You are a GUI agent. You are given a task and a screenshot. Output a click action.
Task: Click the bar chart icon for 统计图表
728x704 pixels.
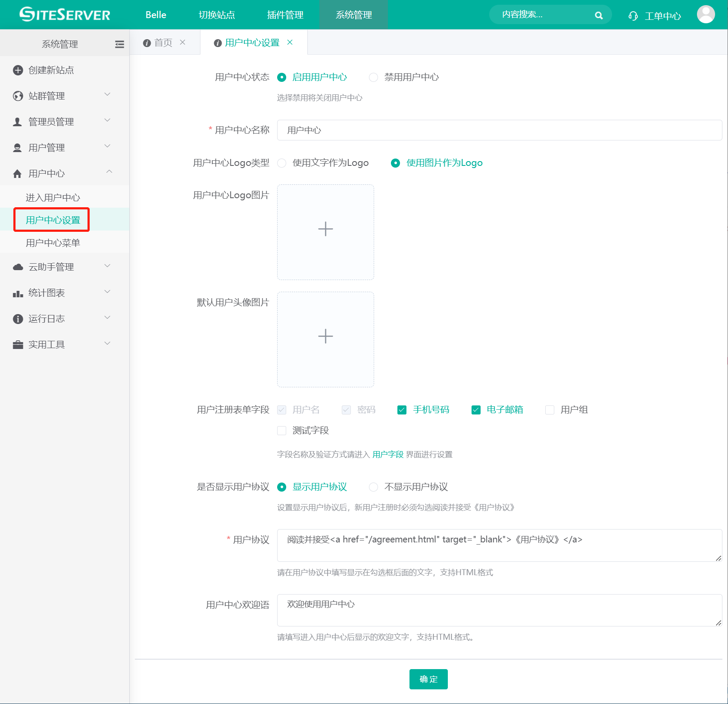pos(18,293)
